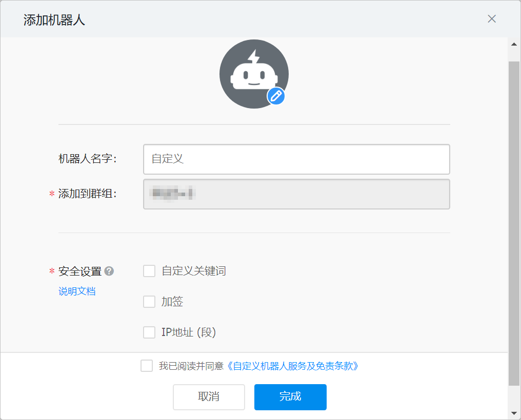Image resolution: width=521 pixels, height=420 pixels.
Task: Click the 取消 button
Action: (x=209, y=397)
